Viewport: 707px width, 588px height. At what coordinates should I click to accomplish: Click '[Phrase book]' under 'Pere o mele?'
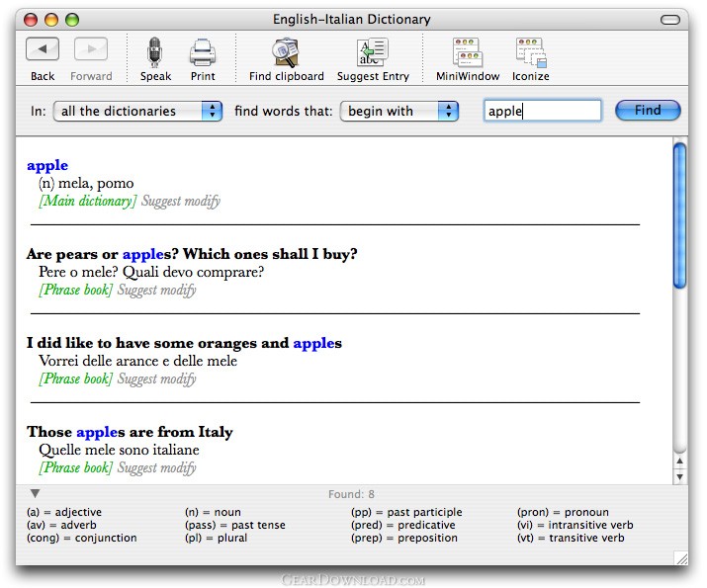[76, 290]
